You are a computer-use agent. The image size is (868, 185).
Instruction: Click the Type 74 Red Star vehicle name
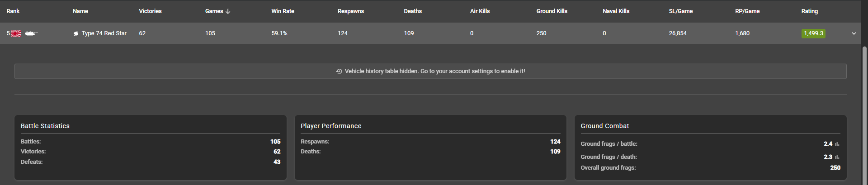click(104, 33)
